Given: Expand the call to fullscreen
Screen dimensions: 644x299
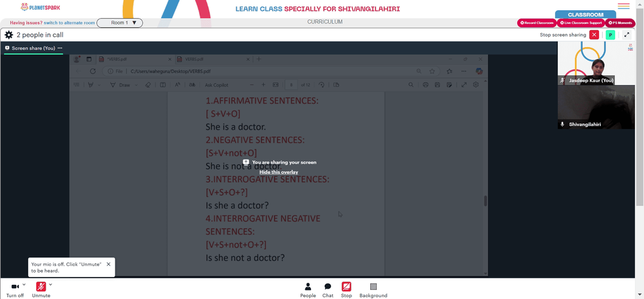Looking at the screenshot, I should click(x=627, y=35).
